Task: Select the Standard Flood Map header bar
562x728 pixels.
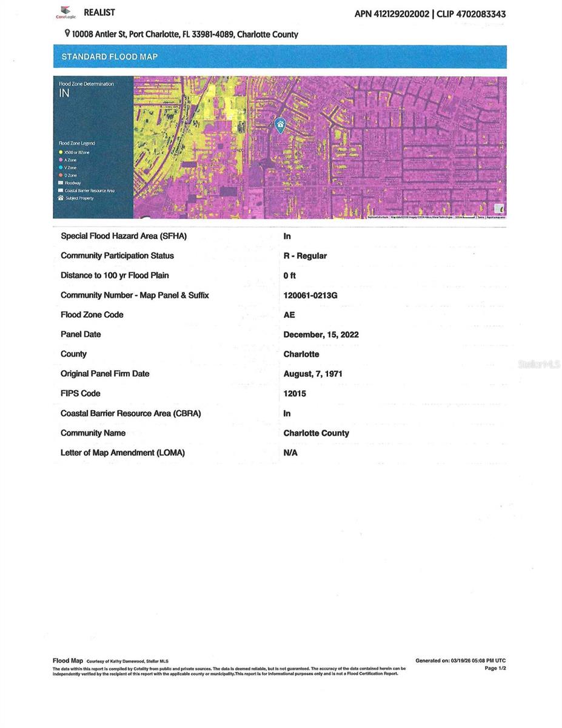Action: coord(279,56)
